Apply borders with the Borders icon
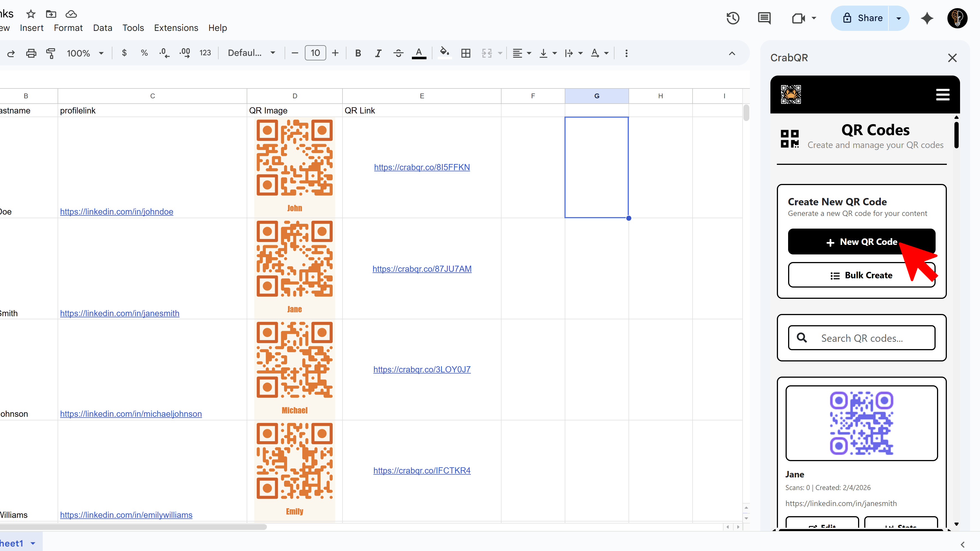This screenshot has height=551, width=980. (x=465, y=53)
